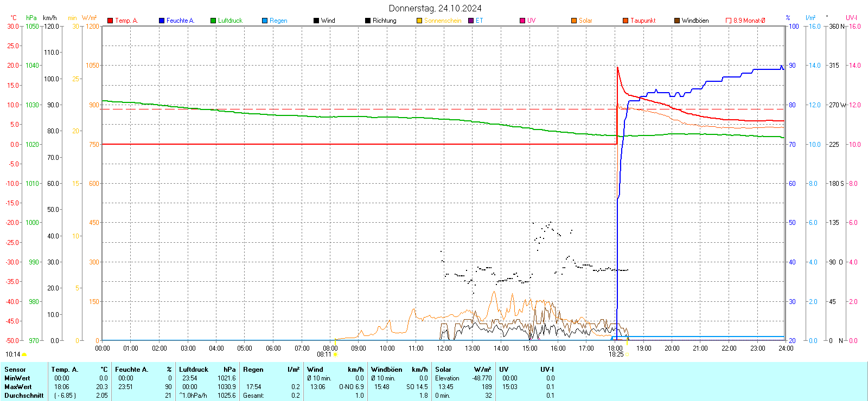Screen dimensions: 868x401
Task: Click the sunrise sun icon at 08:11
Action: [x=335, y=354]
